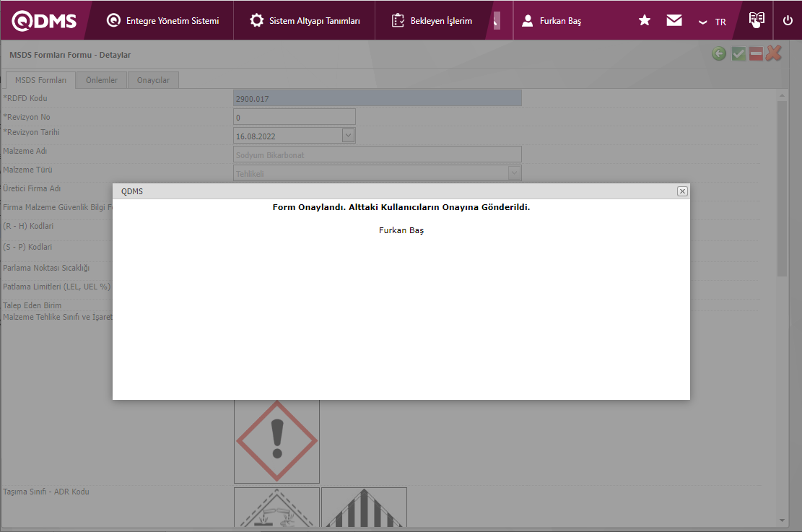Open the help book icon
Image resolution: width=802 pixels, height=532 pixels.
[x=757, y=20]
